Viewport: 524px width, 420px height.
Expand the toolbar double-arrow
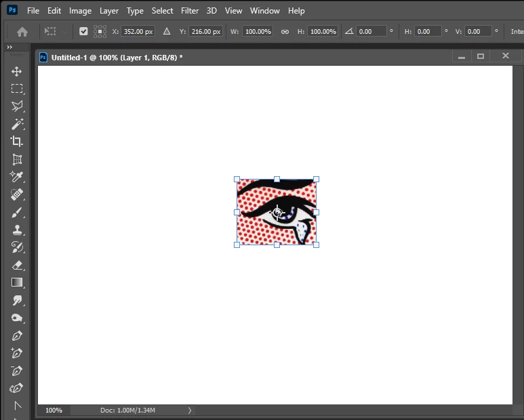click(x=9, y=47)
